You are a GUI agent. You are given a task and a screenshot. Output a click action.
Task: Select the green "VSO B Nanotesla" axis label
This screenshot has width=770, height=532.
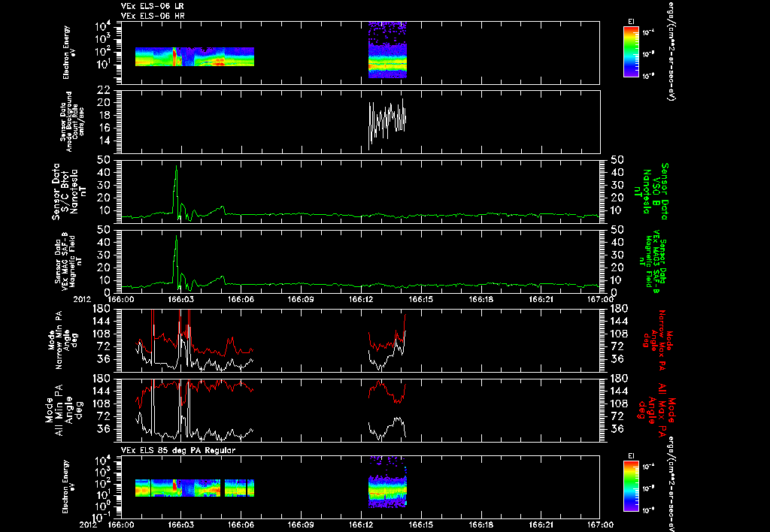(x=652, y=192)
